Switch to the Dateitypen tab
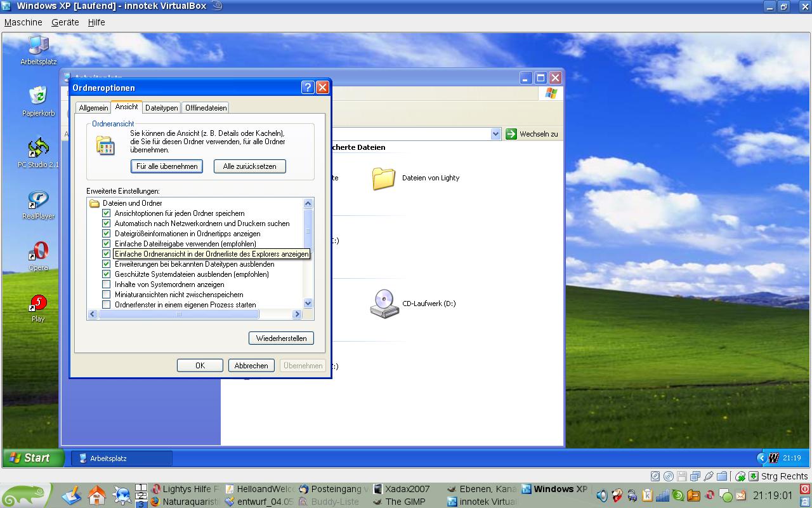Image resolution: width=812 pixels, height=508 pixels. tap(161, 108)
